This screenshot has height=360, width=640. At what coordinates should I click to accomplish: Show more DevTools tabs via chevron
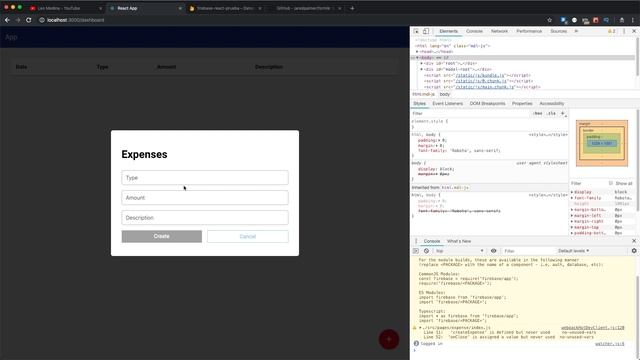[x=576, y=31]
